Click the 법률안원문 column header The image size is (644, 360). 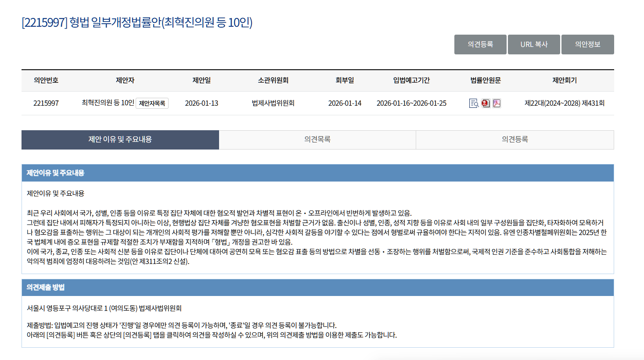486,80
